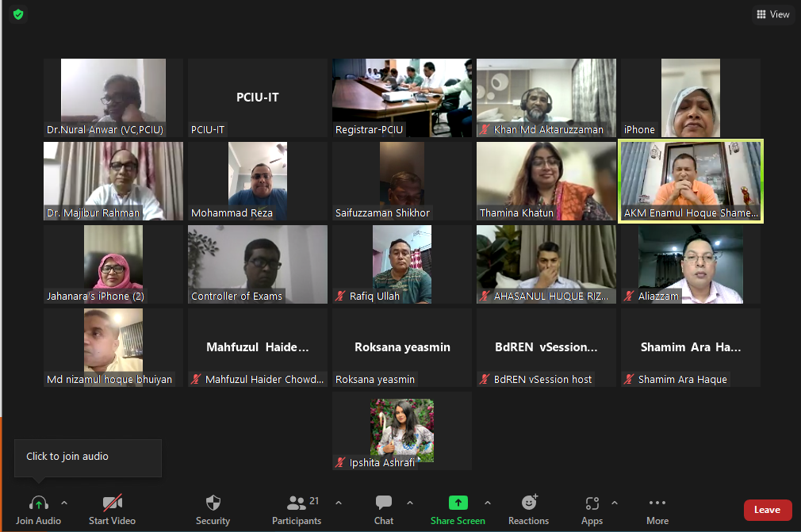Click the 'BdREN vSession host' name label
The image size is (801, 532).
(x=542, y=379)
